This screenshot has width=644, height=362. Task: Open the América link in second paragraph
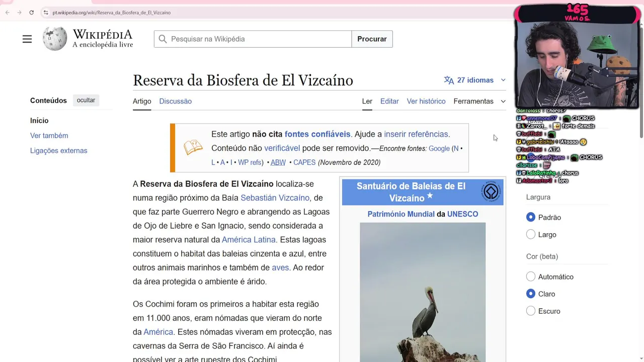pos(158,332)
